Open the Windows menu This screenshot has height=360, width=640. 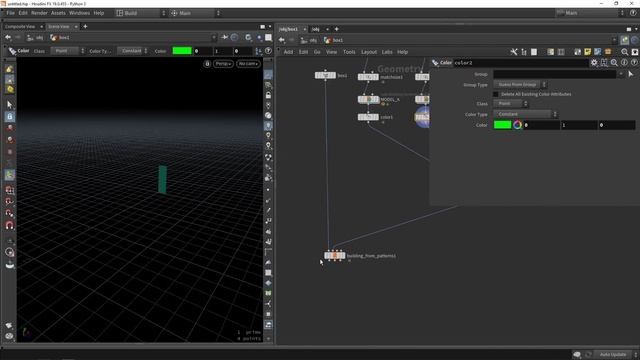point(79,13)
